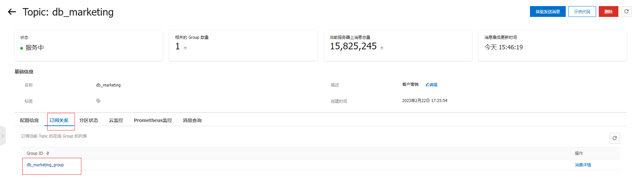Switch to the 配置信息 tab
Image resolution: width=644 pixels, height=195 pixels.
pyautogui.click(x=29, y=120)
